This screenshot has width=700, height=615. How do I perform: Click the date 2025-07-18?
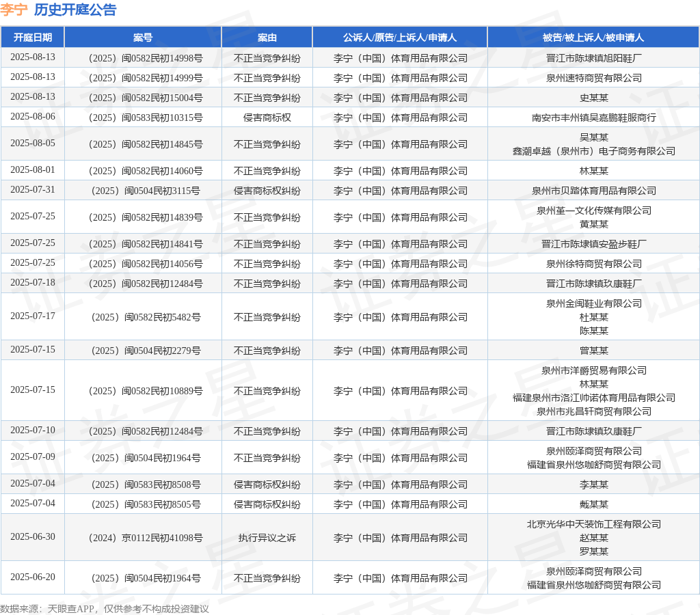point(33,282)
